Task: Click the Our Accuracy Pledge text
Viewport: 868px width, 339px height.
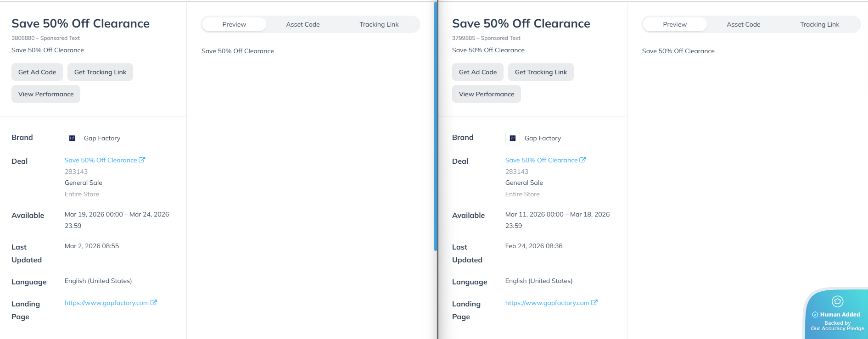Action: 837,328
